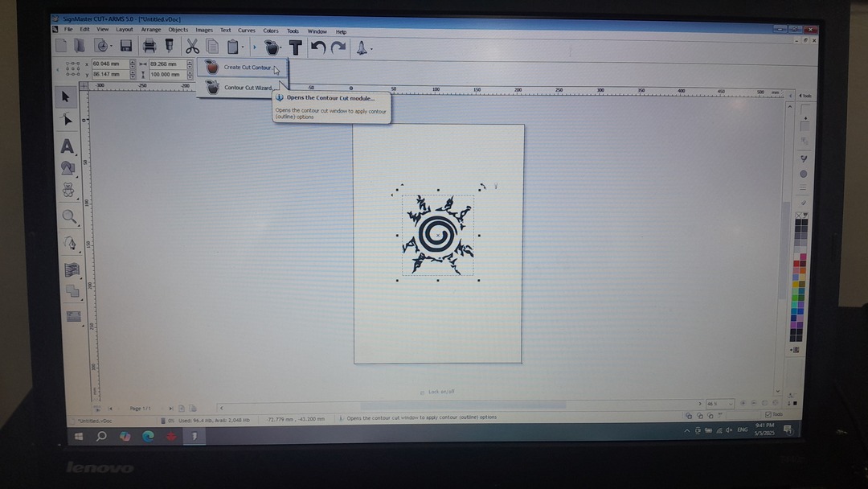
Task: Open the zoom level 46% dropdown
Action: 731,404
